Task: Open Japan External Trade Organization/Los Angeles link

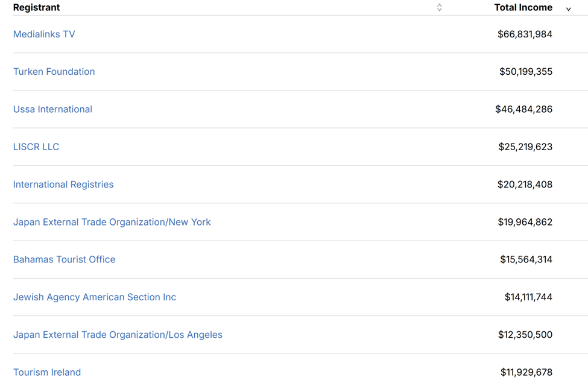Action: pos(118,335)
